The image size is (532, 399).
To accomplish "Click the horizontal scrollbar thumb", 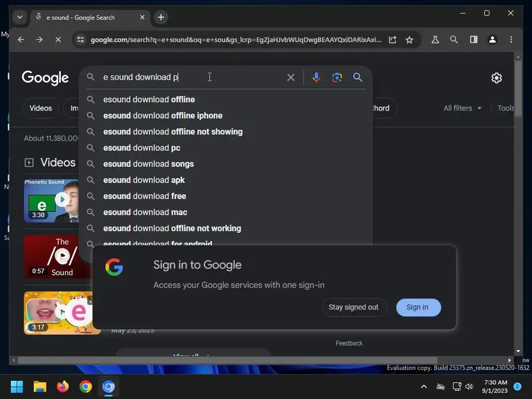I will [228, 360].
